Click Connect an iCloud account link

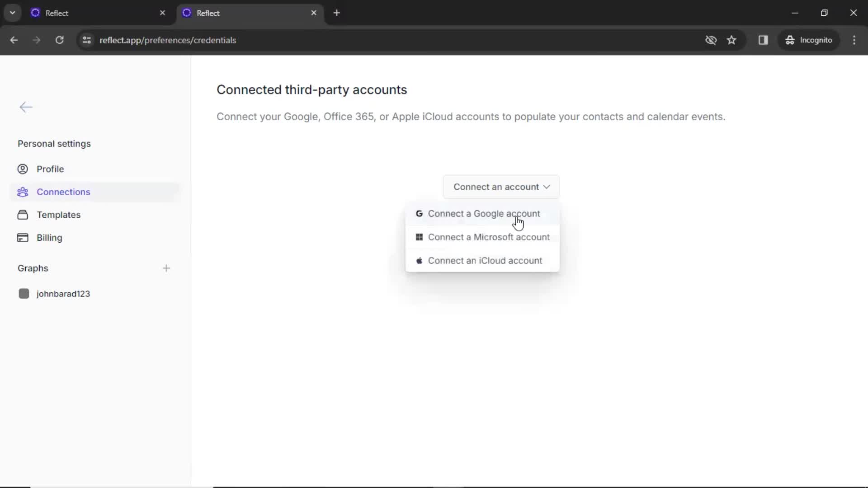click(x=485, y=260)
